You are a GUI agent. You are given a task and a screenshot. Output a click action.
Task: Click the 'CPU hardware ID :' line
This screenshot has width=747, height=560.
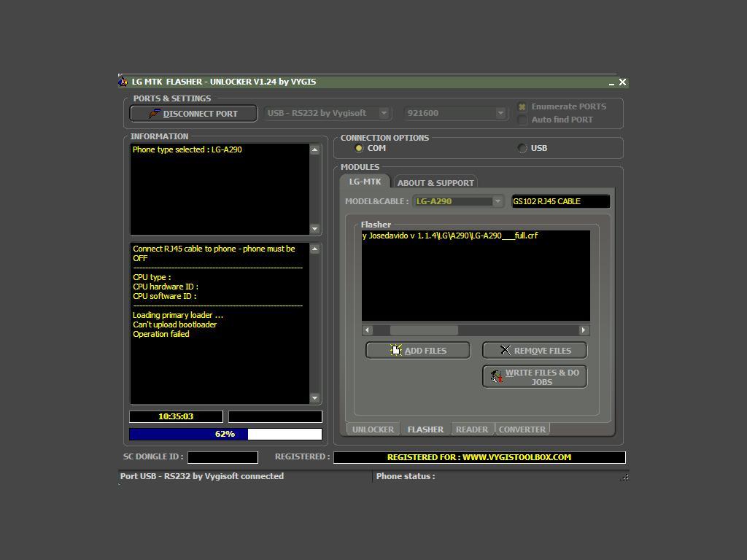click(x=166, y=287)
